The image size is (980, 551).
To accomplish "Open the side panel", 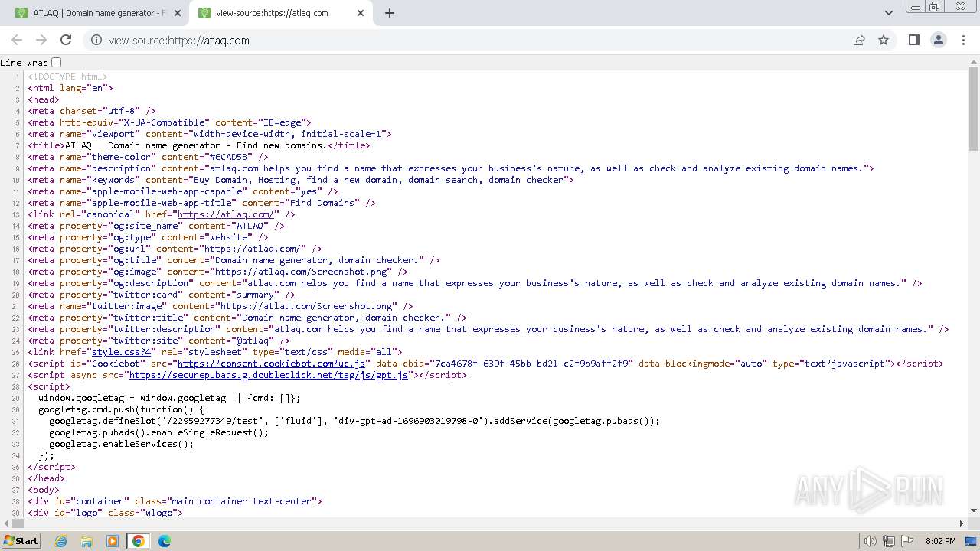I will coord(914,40).
